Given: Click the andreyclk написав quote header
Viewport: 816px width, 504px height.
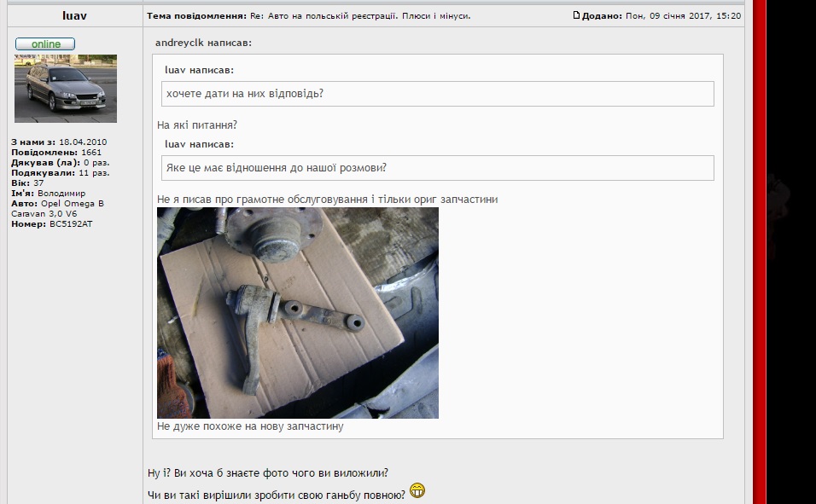Looking at the screenshot, I should pyautogui.click(x=203, y=43).
